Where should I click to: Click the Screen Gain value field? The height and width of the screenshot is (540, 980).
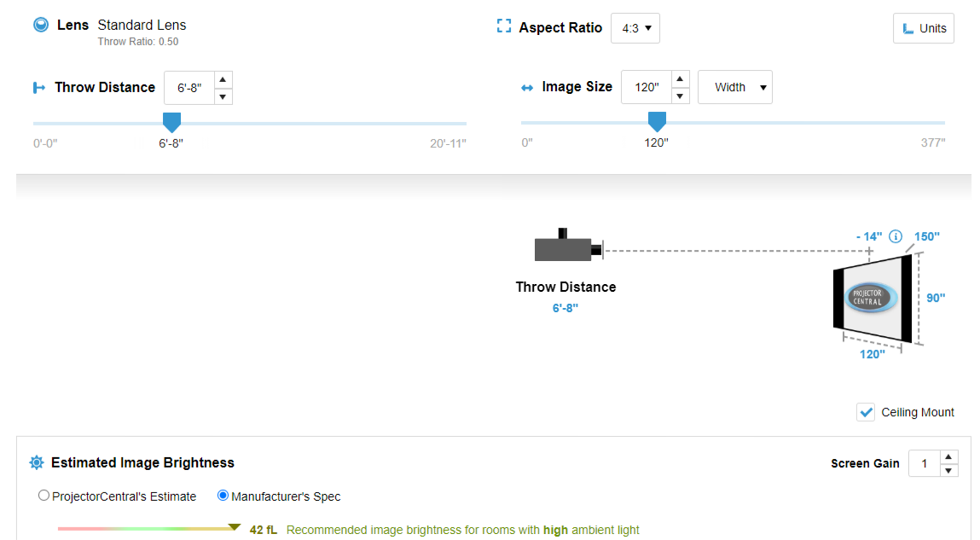(x=925, y=463)
